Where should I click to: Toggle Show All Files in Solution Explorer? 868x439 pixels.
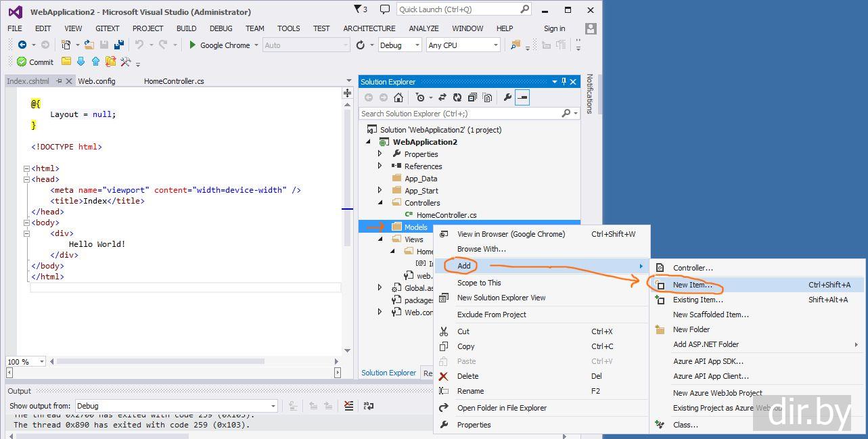coord(487,97)
